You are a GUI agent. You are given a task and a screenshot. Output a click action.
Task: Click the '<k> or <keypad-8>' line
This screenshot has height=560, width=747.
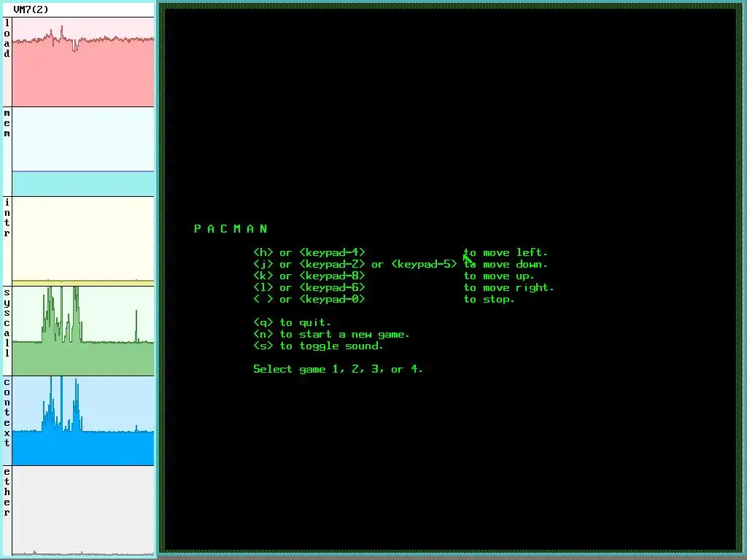click(x=309, y=276)
